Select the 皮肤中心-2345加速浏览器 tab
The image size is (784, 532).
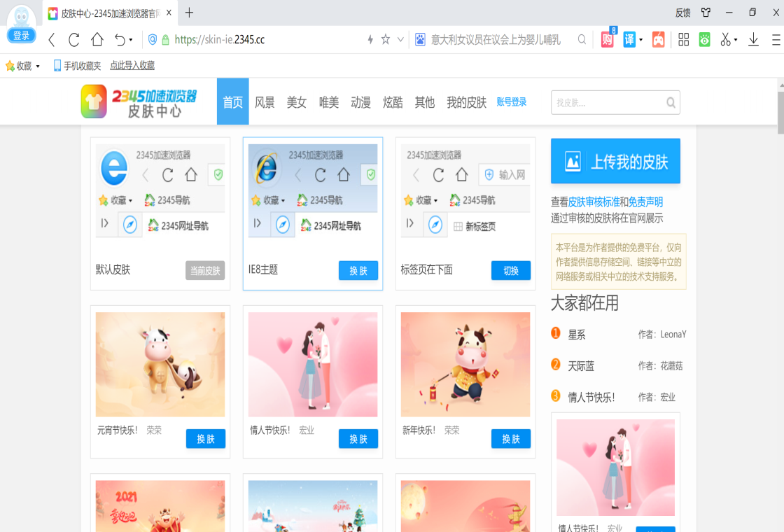(109, 13)
